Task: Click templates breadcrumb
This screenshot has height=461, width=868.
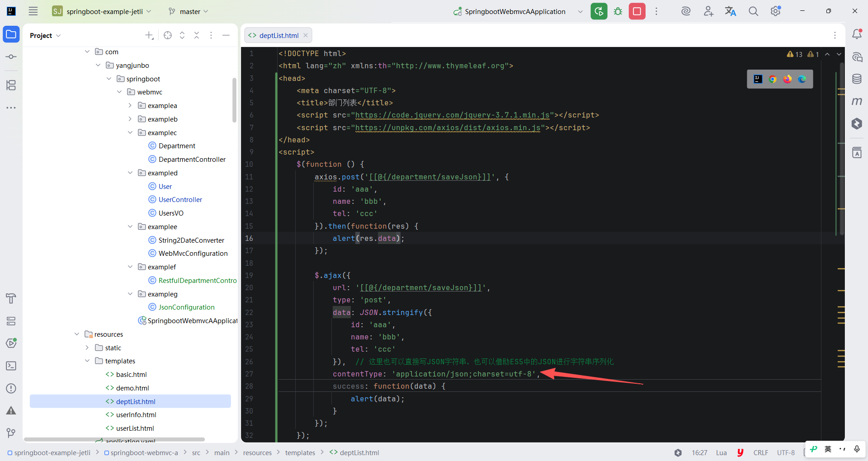Action: [300, 452]
